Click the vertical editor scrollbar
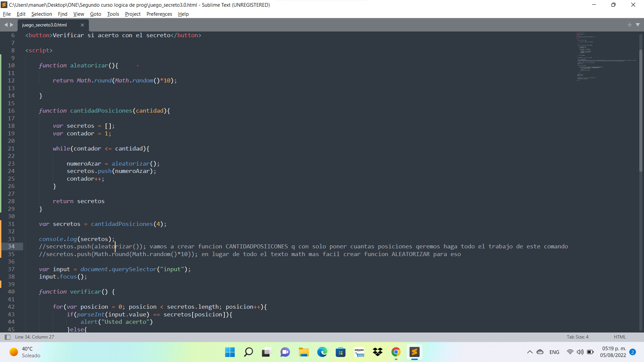The image size is (644, 362). (x=641, y=111)
